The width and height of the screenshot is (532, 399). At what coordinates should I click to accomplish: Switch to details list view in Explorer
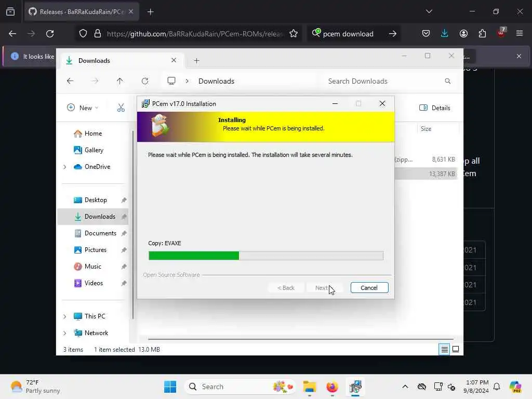445,349
